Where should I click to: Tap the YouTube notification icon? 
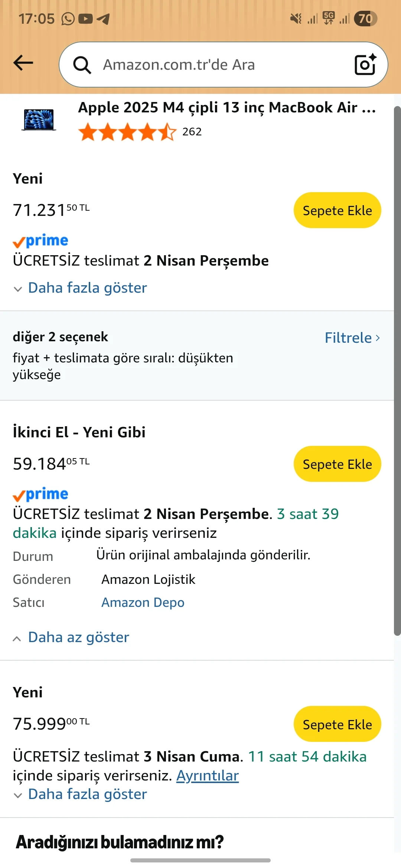click(x=86, y=19)
